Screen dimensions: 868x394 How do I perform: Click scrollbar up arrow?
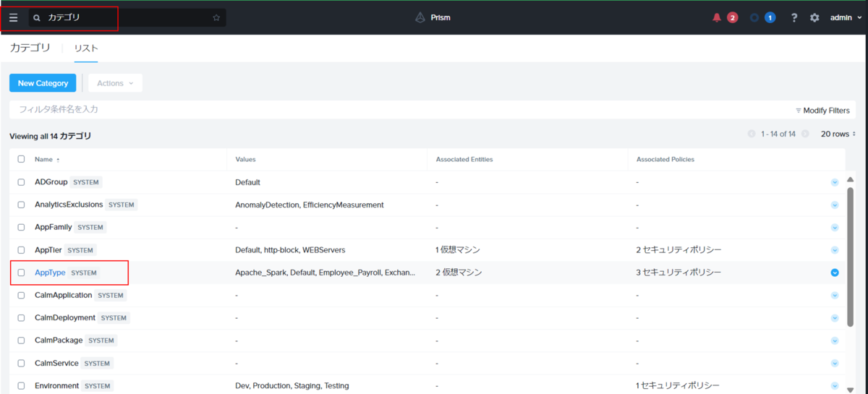[850, 179]
